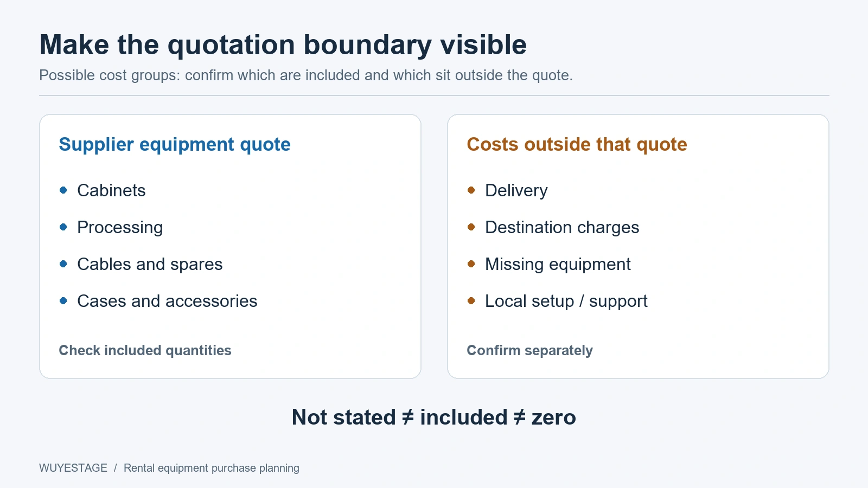Click the WUYESTAGE footer label
This screenshot has height=488, width=868.
(73, 468)
